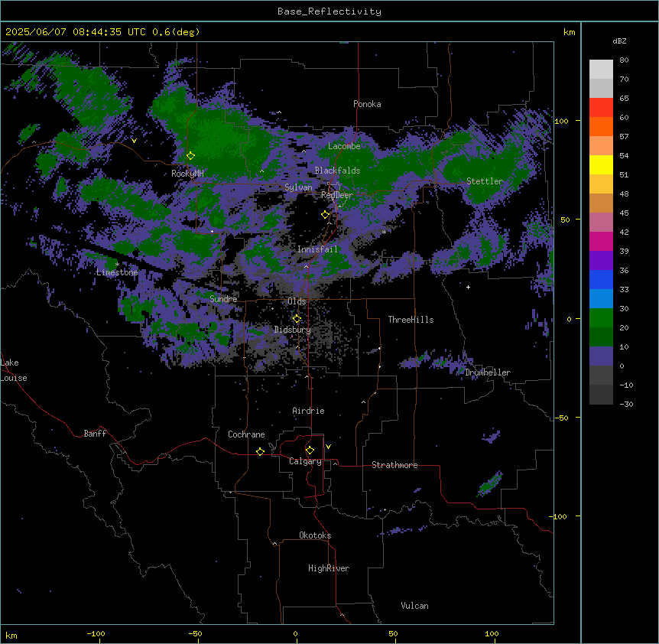Viewport: 659px width, 644px height.
Task: Select the yellow V marker east of Calgary
Action: [328, 447]
